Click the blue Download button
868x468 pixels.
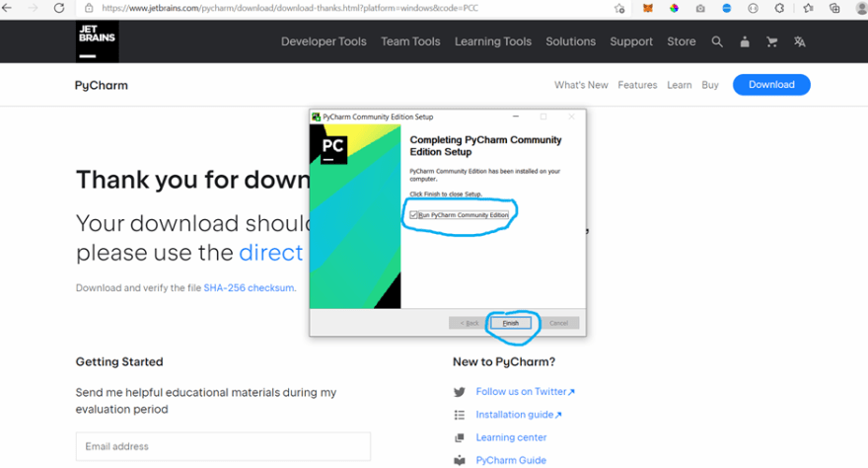[x=771, y=85]
